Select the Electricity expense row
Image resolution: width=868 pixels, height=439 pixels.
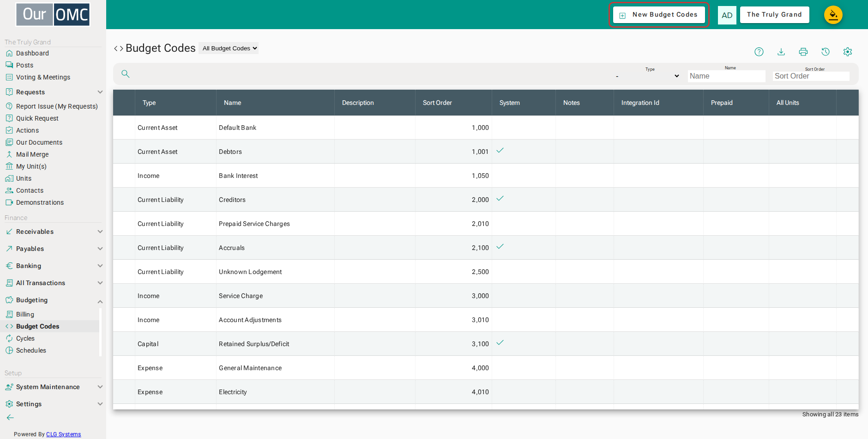486,392
